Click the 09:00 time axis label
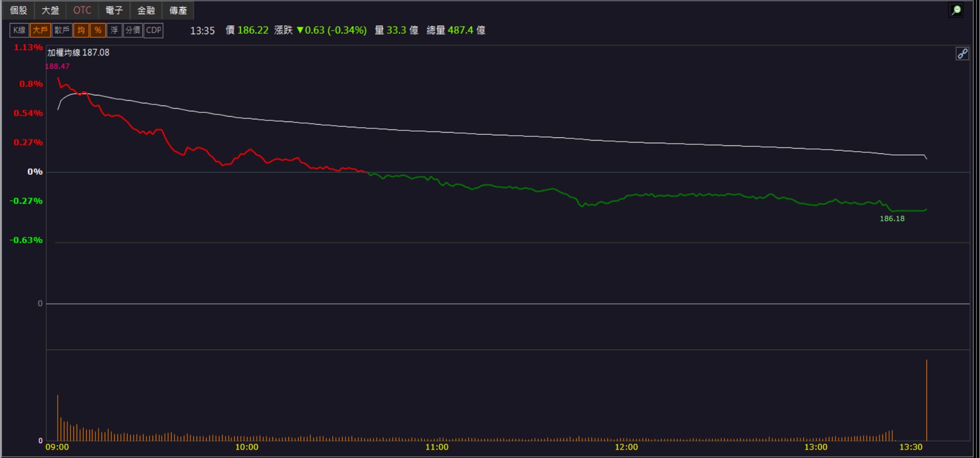980x458 pixels. click(57, 447)
